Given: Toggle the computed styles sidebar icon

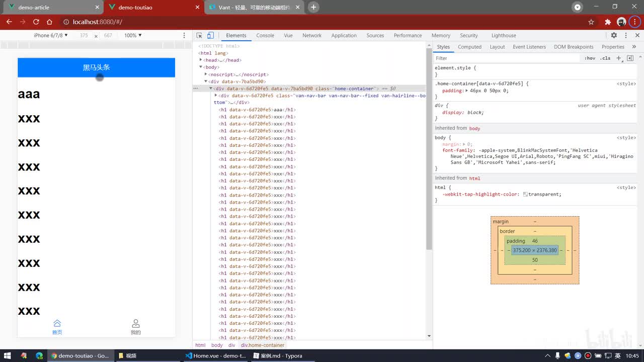Looking at the screenshot, I should pyautogui.click(x=630, y=58).
